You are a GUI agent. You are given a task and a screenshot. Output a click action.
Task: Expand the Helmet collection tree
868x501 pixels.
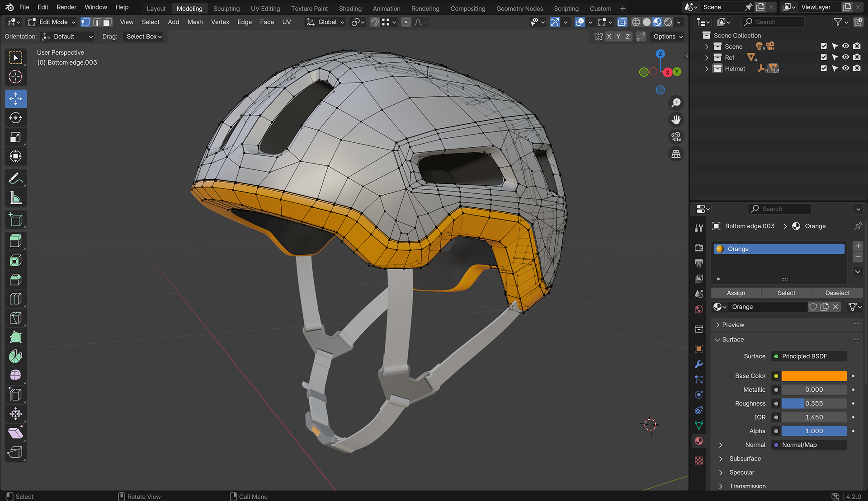[707, 69]
